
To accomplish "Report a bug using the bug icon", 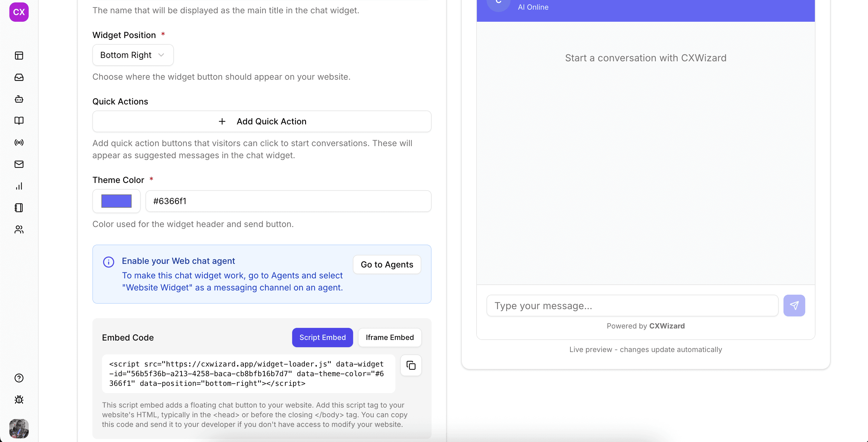I will point(19,400).
